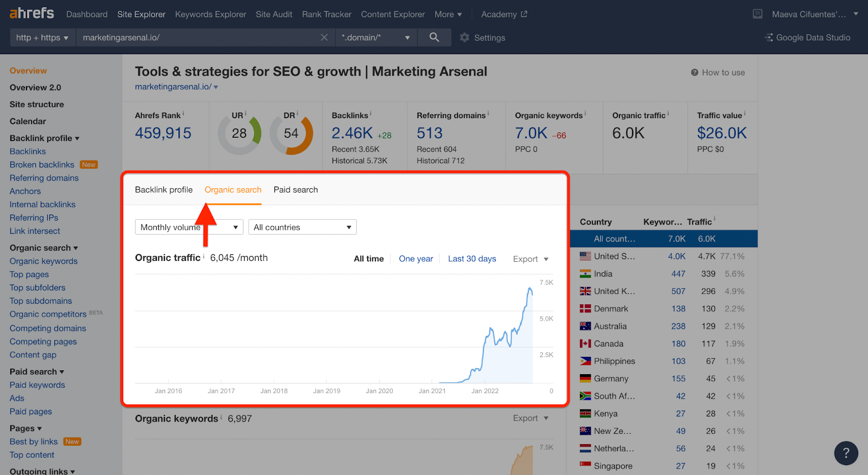Click the South Africa flag icon

click(x=585, y=396)
